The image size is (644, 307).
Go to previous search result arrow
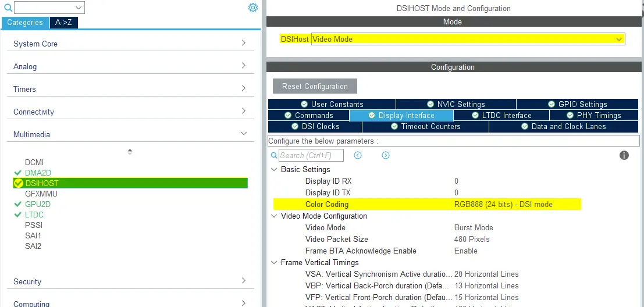pyautogui.click(x=358, y=155)
